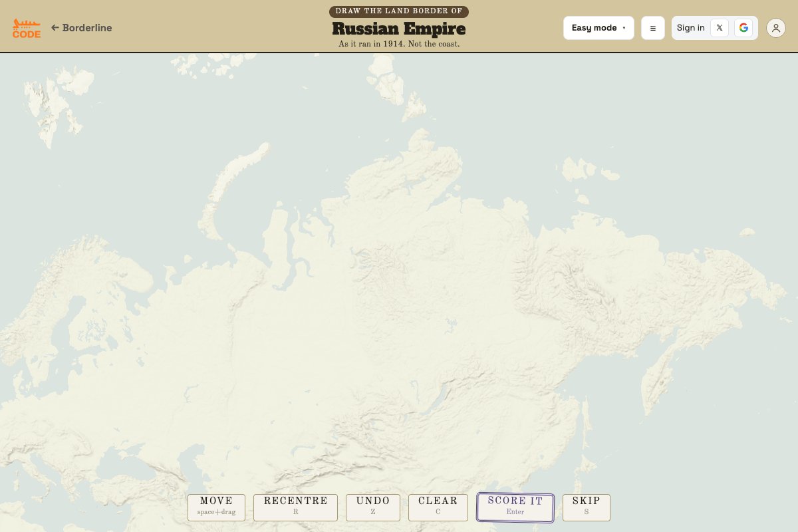Undo the last drawn point
The image size is (798, 532).
point(373,507)
